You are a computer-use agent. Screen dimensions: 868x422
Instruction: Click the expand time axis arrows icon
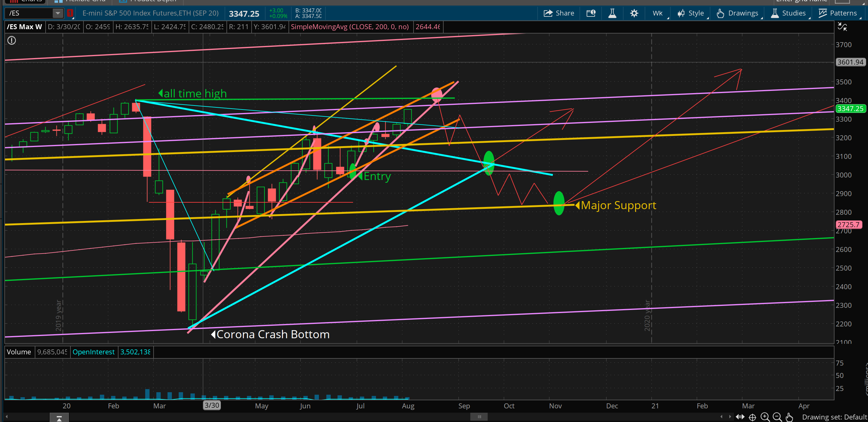point(740,417)
